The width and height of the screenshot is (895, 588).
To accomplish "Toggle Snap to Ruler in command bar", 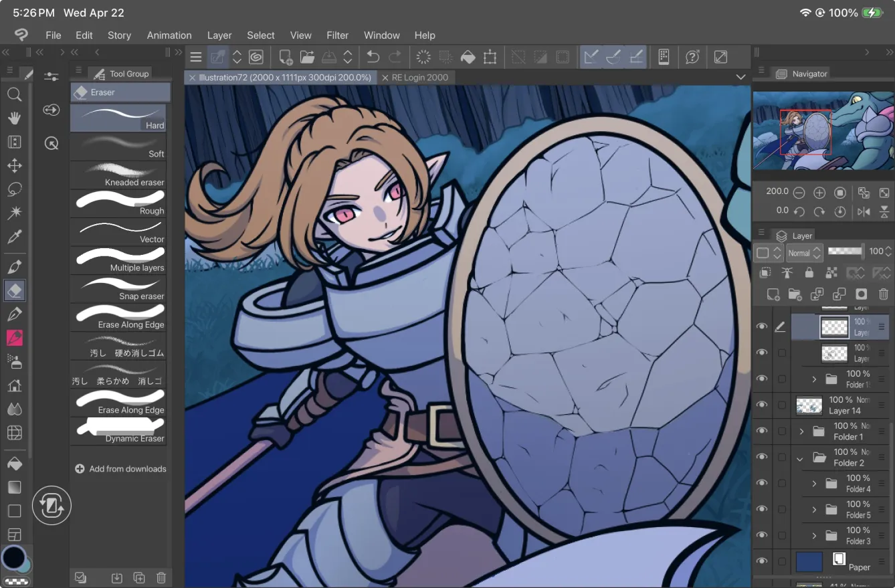I will tap(591, 57).
